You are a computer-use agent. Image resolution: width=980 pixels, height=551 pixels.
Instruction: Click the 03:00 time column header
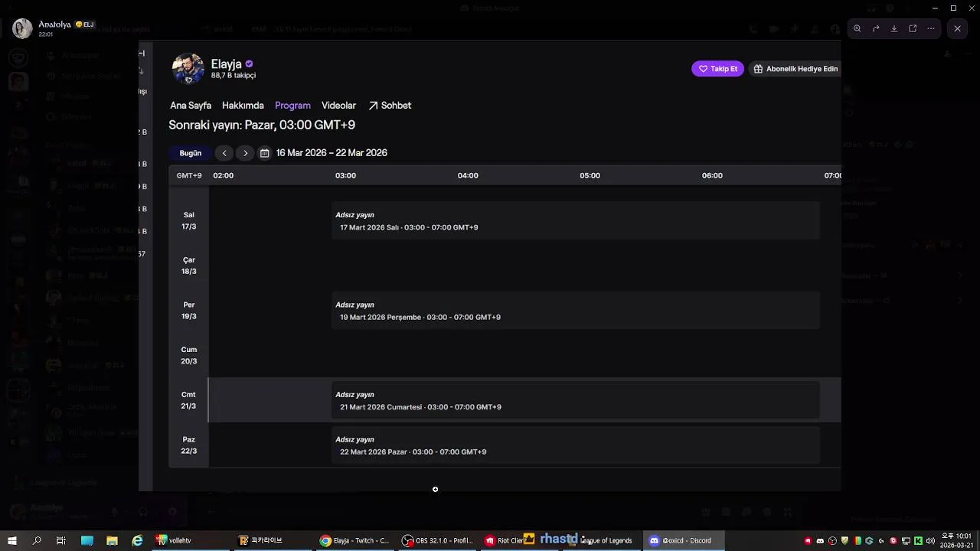[x=345, y=175]
